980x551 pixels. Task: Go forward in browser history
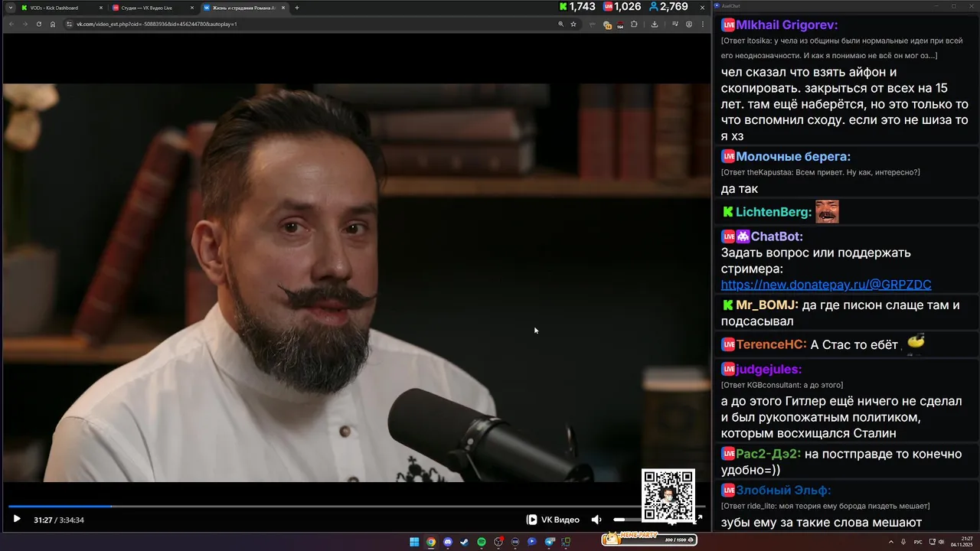point(25,24)
